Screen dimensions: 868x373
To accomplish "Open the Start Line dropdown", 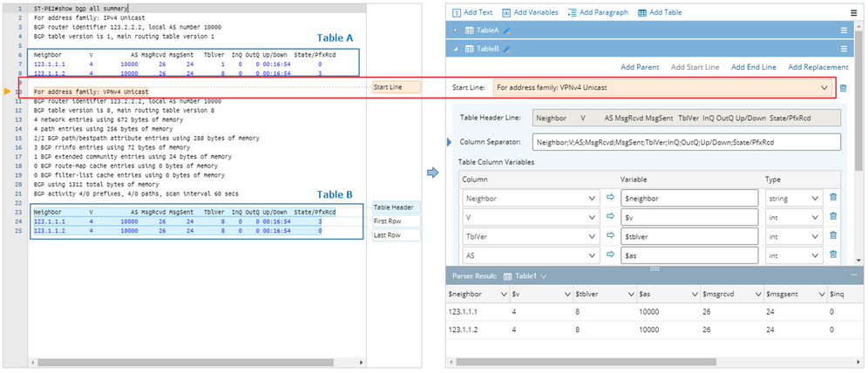I will pyautogui.click(x=824, y=88).
